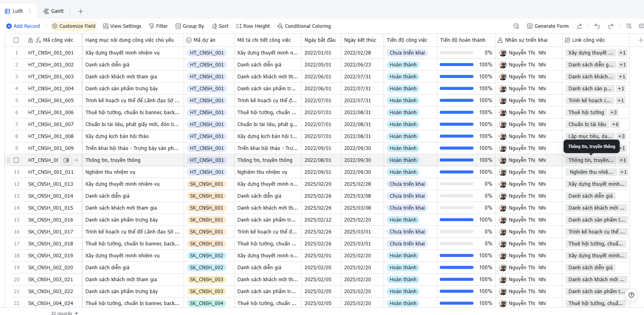Expand the highlighted record with expand icon
The height and width of the screenshot is (315, 644).
click(67, 160)
